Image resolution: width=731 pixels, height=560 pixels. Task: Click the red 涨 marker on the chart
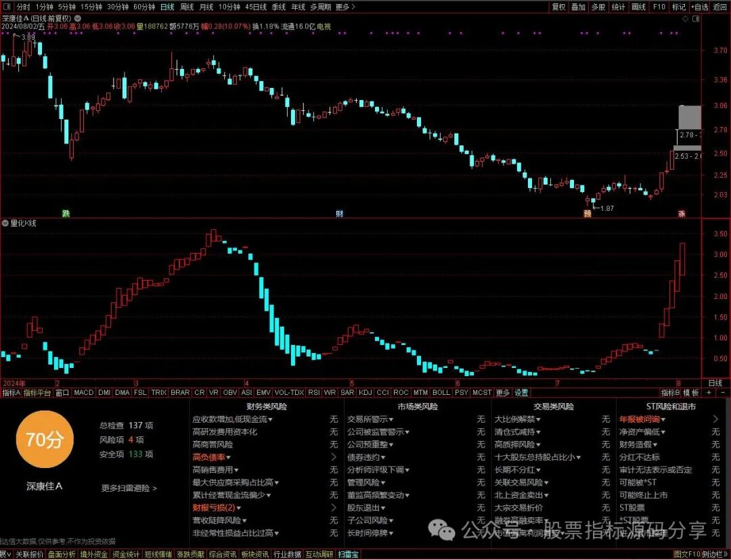point(682,213)
